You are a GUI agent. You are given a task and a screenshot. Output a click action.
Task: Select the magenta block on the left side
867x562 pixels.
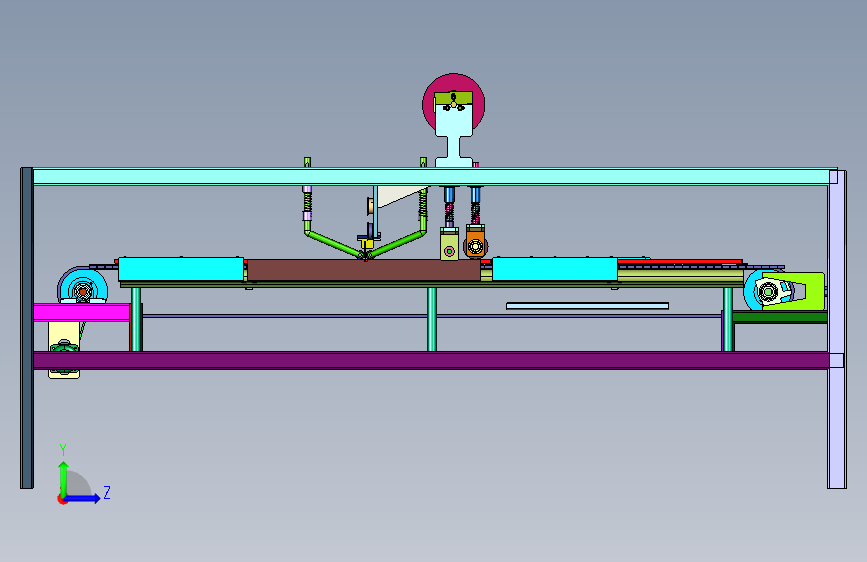point(82,313)
